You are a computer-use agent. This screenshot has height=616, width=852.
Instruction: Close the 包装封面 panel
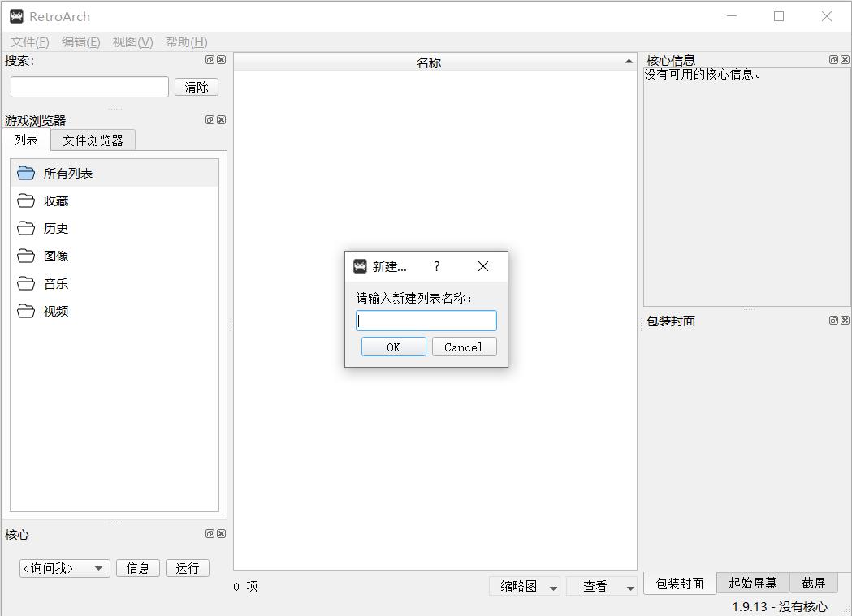point(845,321)
